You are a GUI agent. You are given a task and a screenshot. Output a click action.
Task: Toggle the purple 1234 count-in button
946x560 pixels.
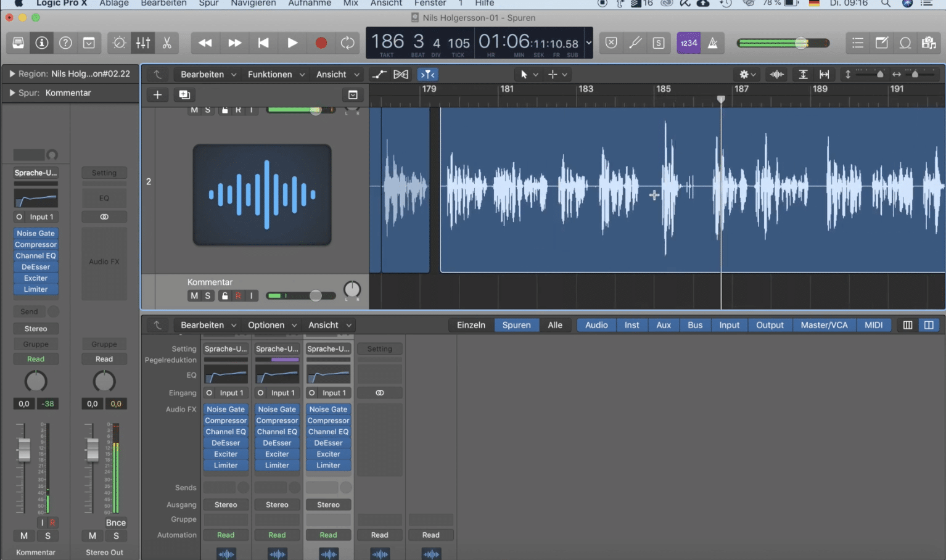click(689, 43)
